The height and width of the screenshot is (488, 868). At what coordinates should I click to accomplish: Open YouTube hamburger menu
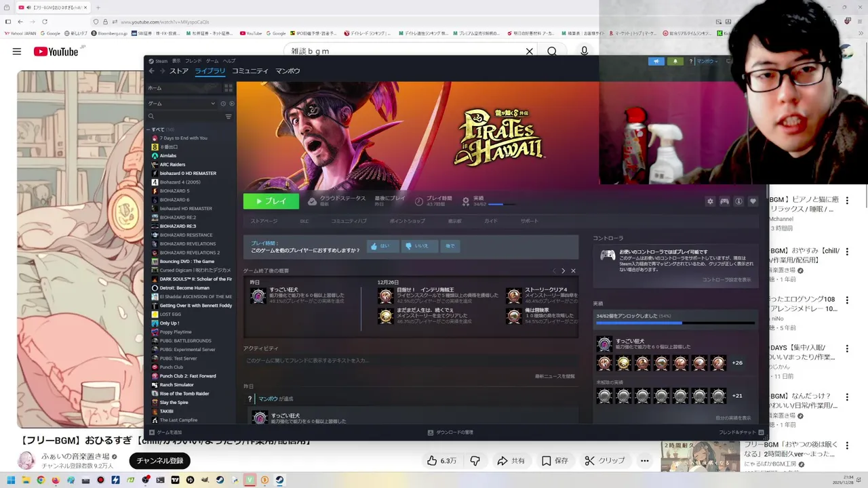click(x=17, y=52)
